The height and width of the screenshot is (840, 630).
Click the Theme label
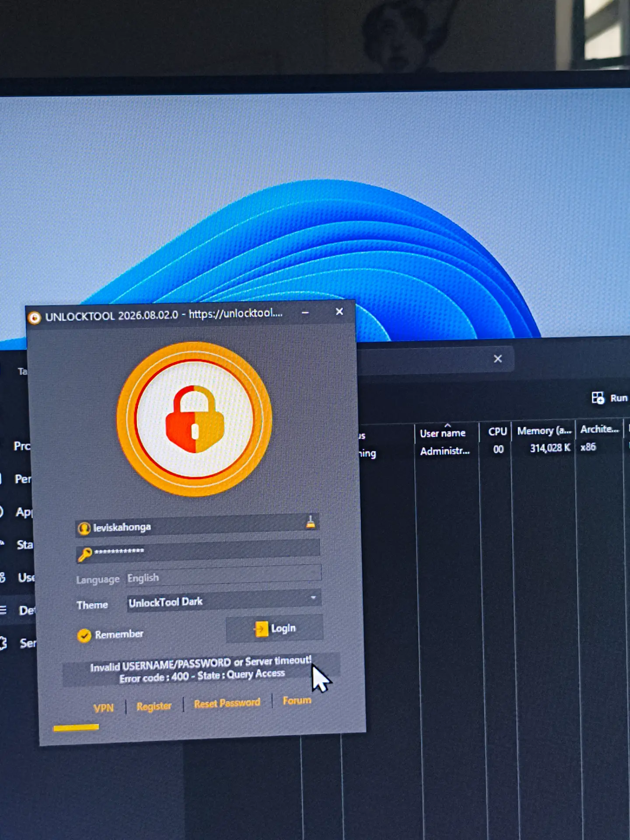click(92, 605)
